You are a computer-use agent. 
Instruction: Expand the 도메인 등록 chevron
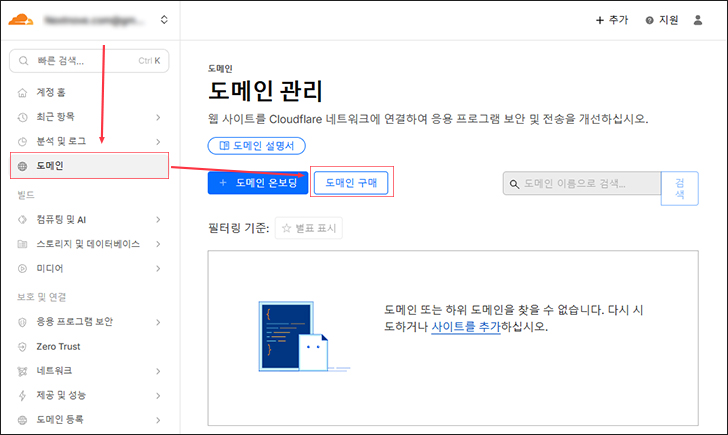pyautogui.click(x=158, y=420)
